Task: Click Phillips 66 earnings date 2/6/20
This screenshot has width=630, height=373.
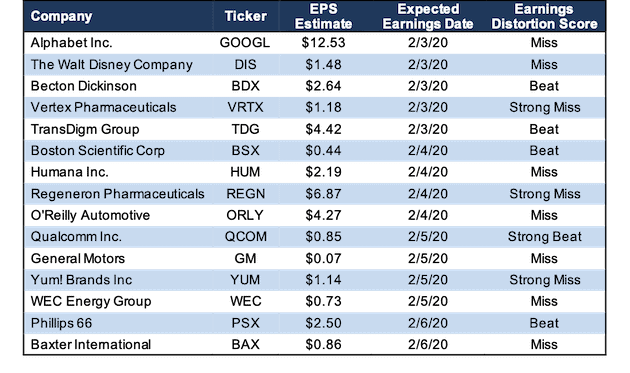Action: 428,323
